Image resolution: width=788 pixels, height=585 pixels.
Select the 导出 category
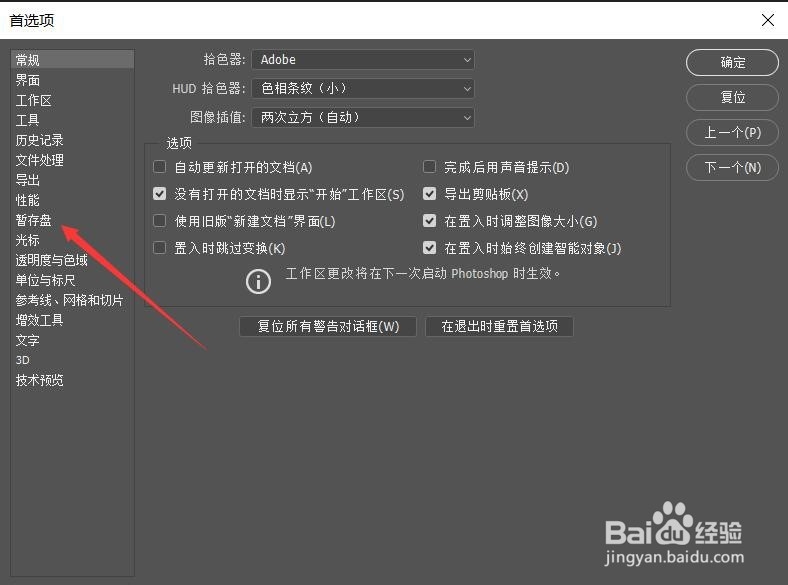pyautogui.click(x=28, y=180)
